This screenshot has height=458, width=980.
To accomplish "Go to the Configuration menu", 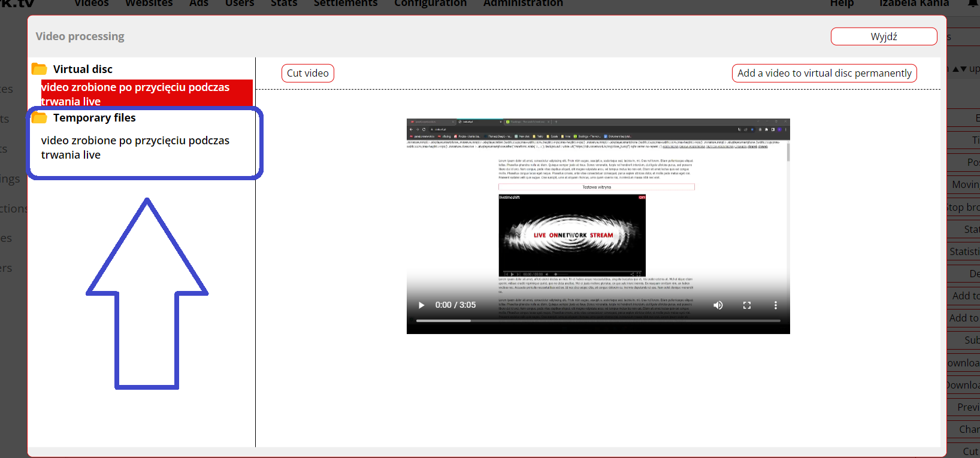I will click(x=430, y=4).
